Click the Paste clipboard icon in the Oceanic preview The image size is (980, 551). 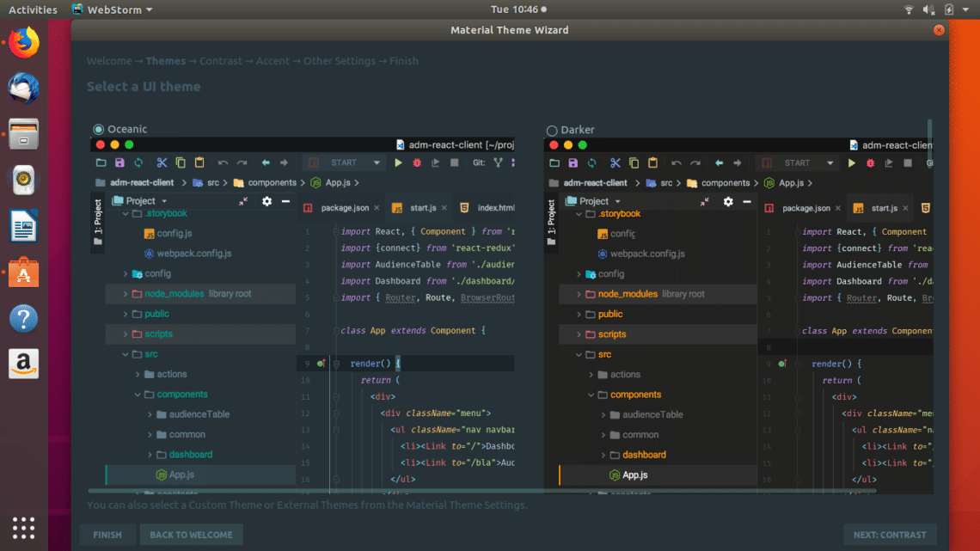pyautogui.click(x=199, y=162)
